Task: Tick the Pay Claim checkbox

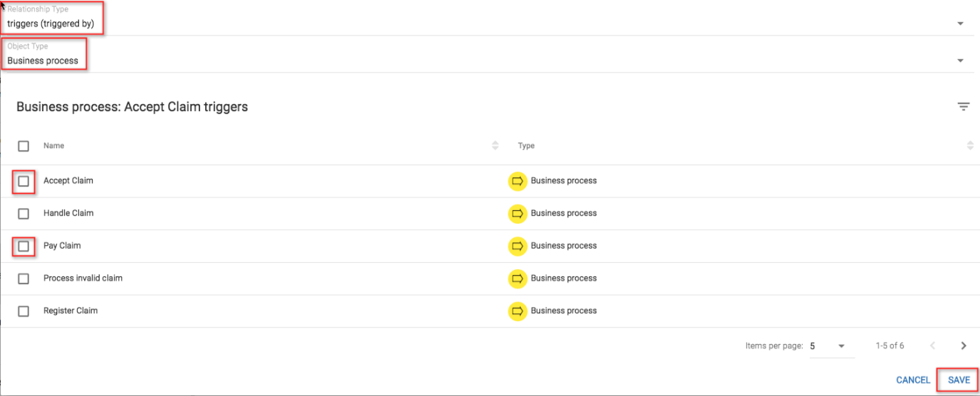Action: (x=24, y=246)
